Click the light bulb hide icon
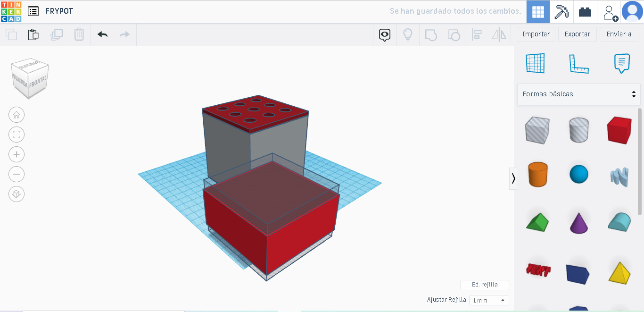The image size is (644, 312). pyautogui.click(x=407, y=34)
